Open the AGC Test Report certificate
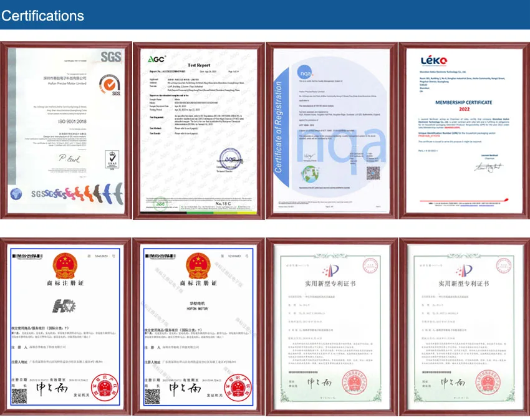 [199, 131]
